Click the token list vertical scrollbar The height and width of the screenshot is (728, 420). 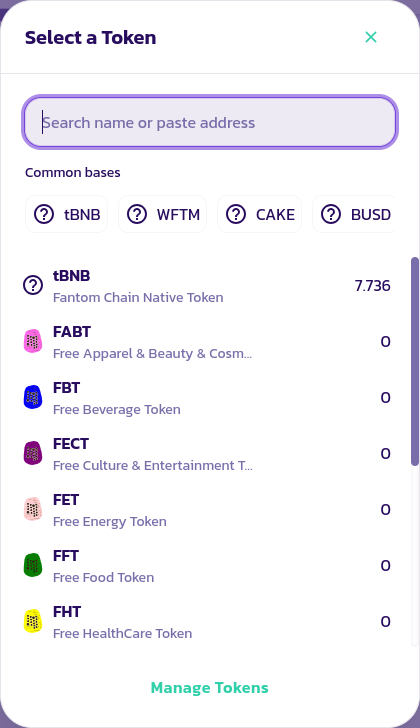tap(415, 361)
